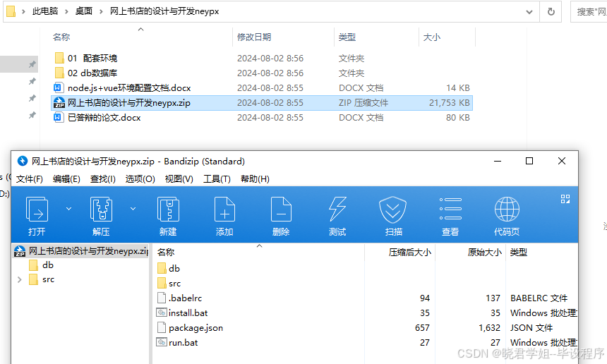Screen dimensions: 607x364
Task: Click the package.json file name
Action: (196, 328)
